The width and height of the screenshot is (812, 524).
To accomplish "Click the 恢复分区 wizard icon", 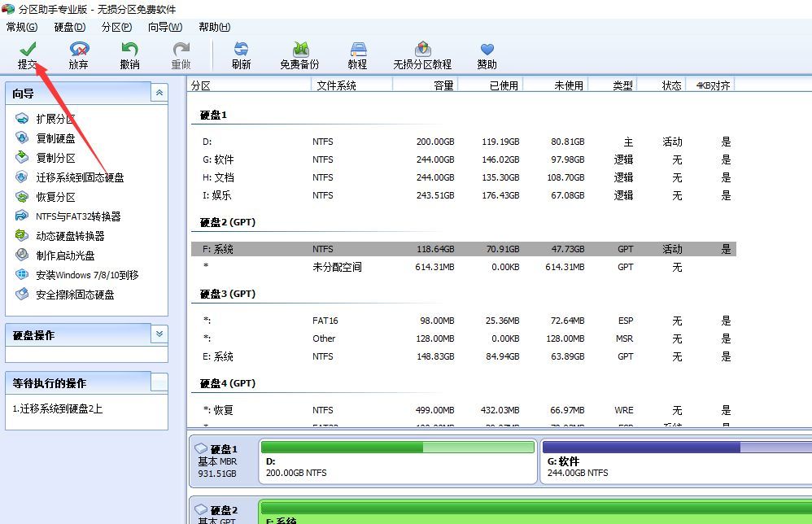I will tap(22, 197).
